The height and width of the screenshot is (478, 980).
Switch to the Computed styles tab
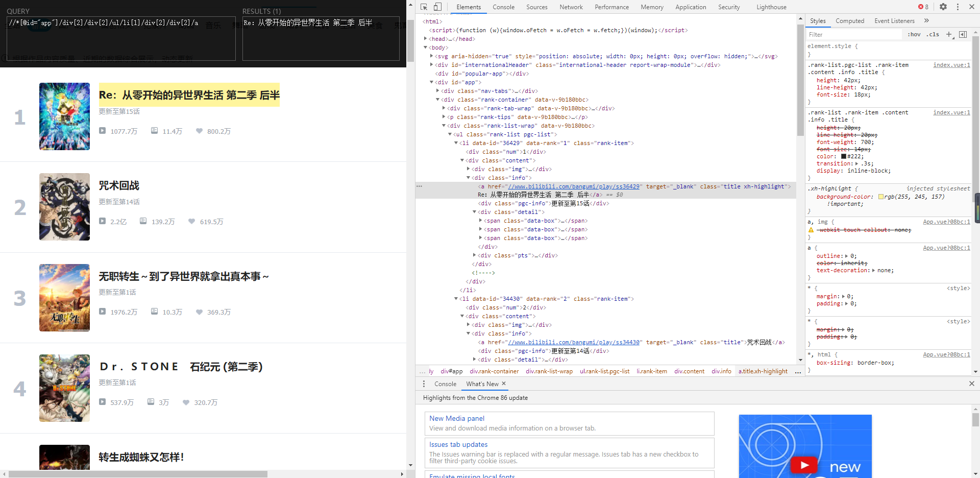tap(850, 21)
